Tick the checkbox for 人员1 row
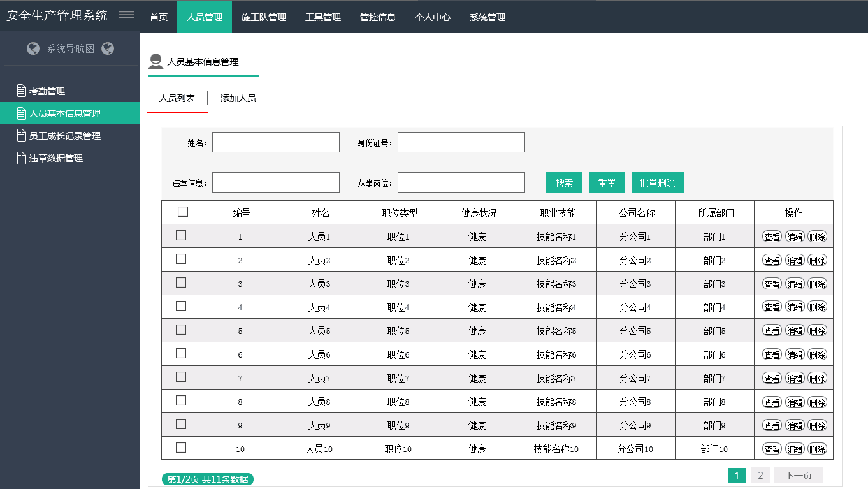The image size is (868, 489). pyautogui.click(x=181, y=235)
